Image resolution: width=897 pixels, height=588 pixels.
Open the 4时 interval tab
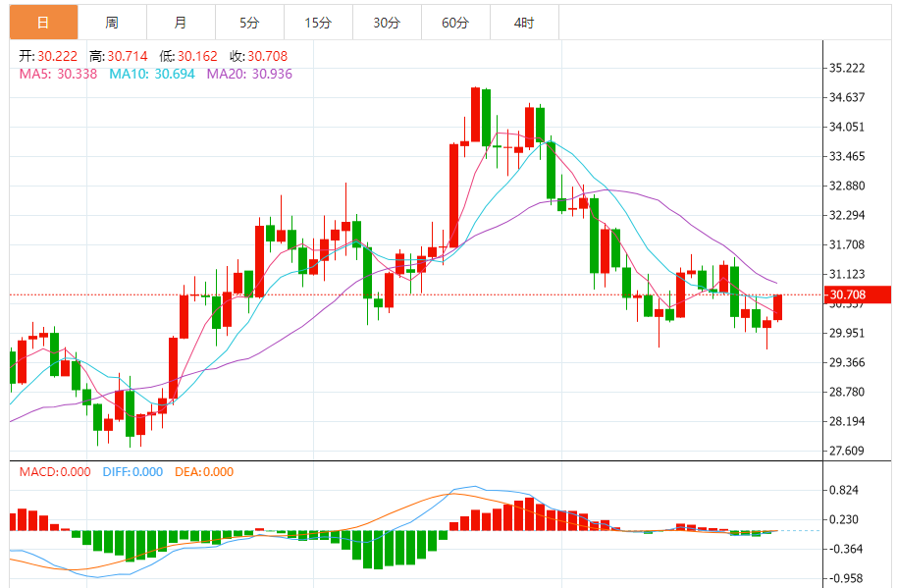pos(524,23)
